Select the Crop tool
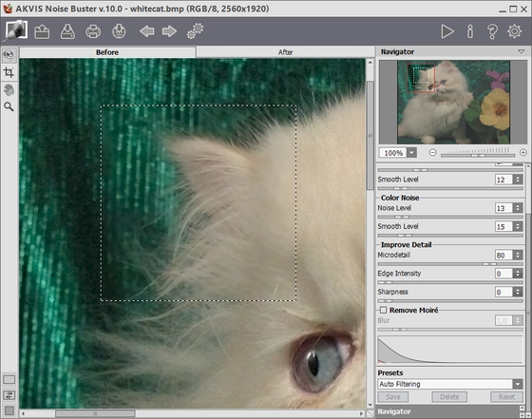The height and width of the screenshot is (419, 532). pos(9,72)
